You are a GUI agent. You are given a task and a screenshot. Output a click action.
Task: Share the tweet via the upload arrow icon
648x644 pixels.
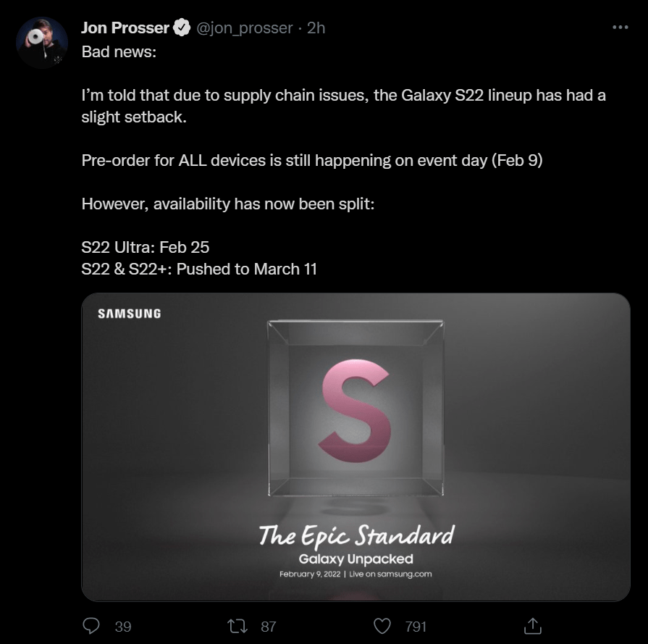click(533, 626)
